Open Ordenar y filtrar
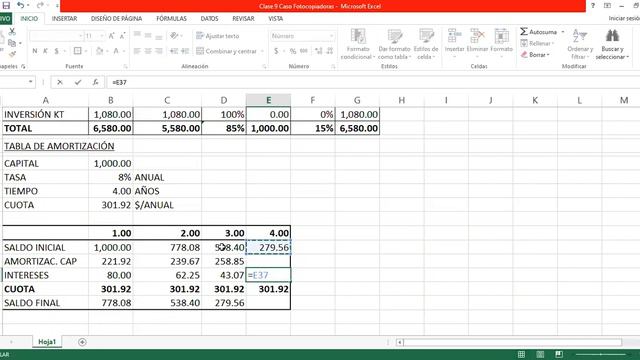640x360 pixels. coord(580,44)
